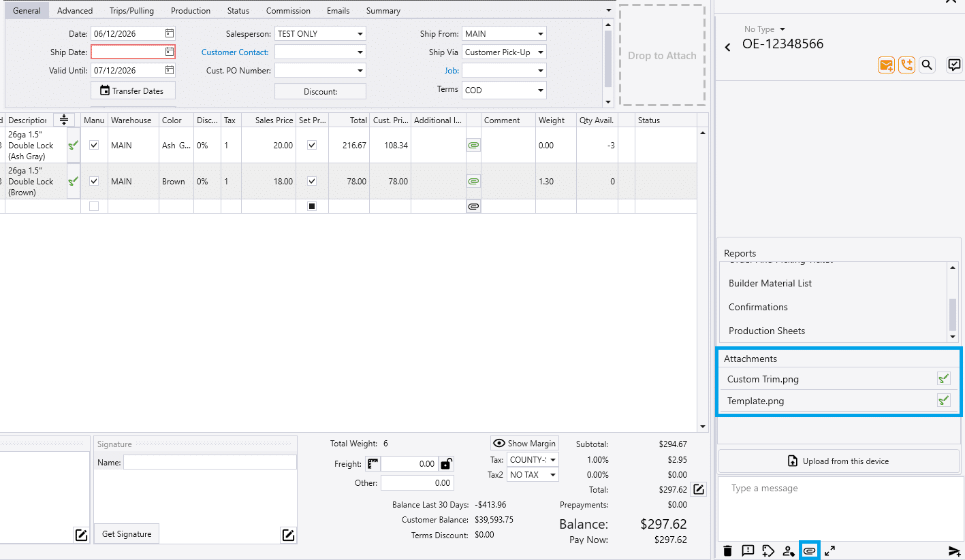Image resolution: width=965 pixels, height=560 pixels.
Task: Open the Tax2 dropdown showing NO TAX
Action: pyautogui.click(x=533, y=475)
